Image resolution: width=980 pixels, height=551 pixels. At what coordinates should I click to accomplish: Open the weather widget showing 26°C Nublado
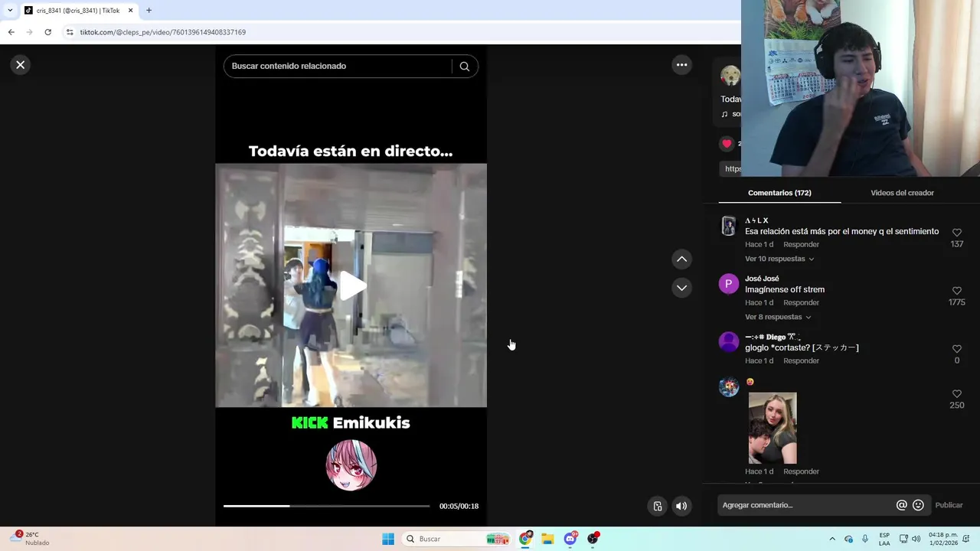click(31, 539)
